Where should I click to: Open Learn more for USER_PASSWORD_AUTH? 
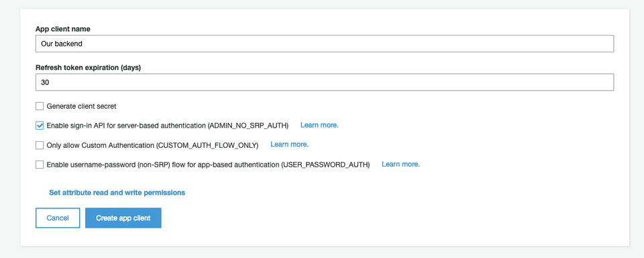click(x=401, y=164)
